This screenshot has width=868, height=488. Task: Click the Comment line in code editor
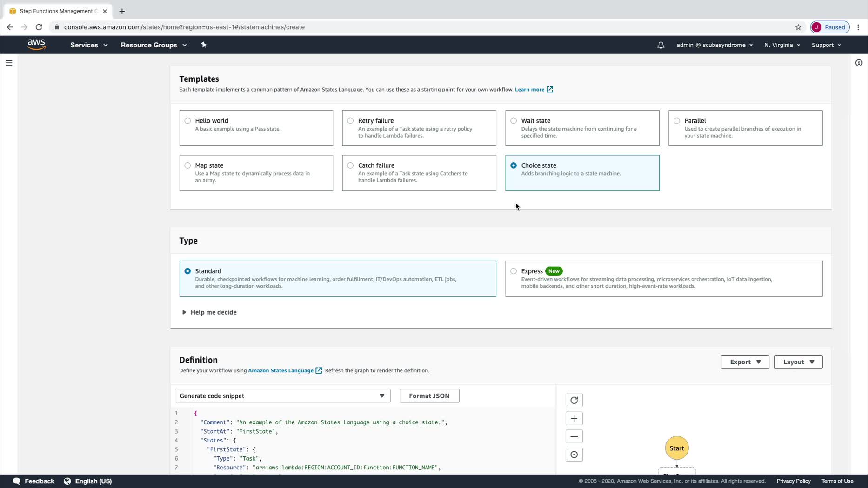pyautogui.click(x=323, y=422)
